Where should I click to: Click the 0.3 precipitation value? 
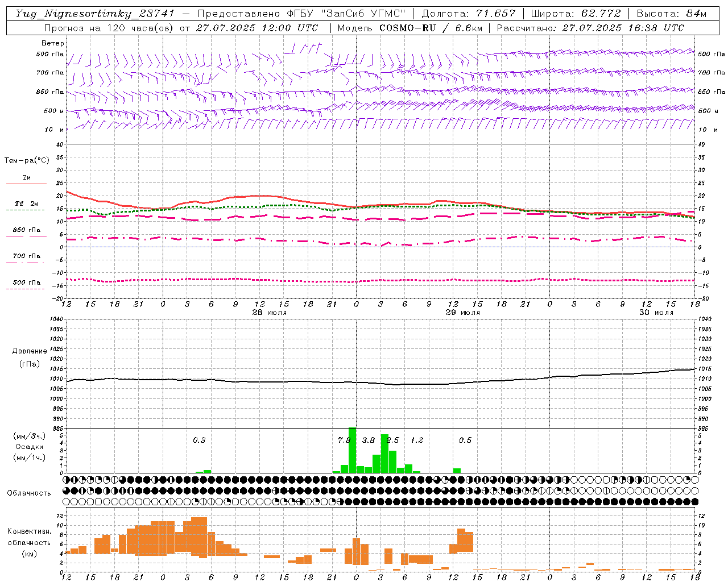click(x=199, y=440)
